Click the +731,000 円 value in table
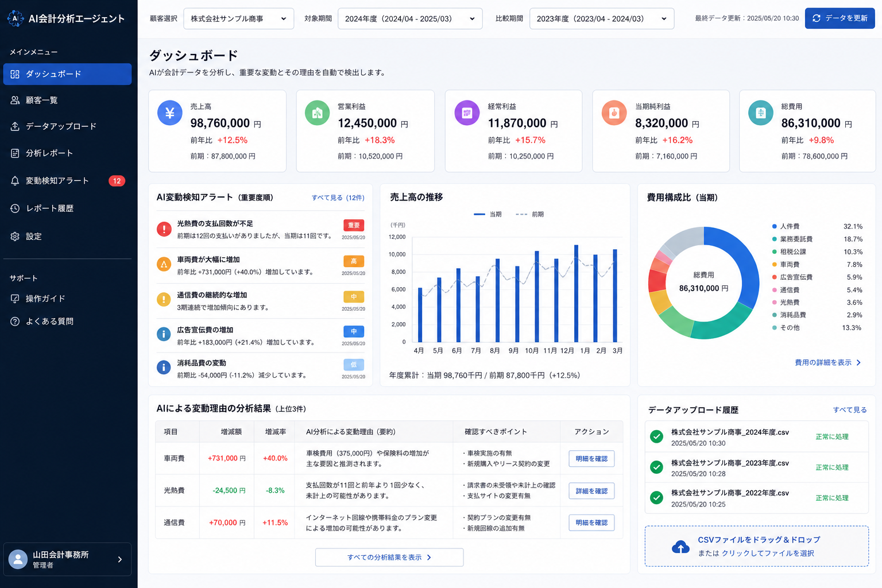Screen dimensions: 882x588 (227, 458)
